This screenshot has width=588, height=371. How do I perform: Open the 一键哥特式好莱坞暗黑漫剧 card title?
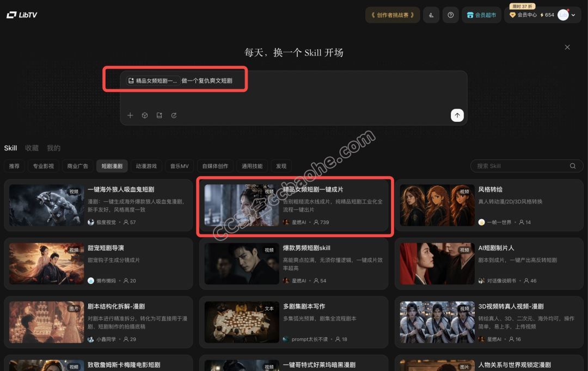point(319,365)
